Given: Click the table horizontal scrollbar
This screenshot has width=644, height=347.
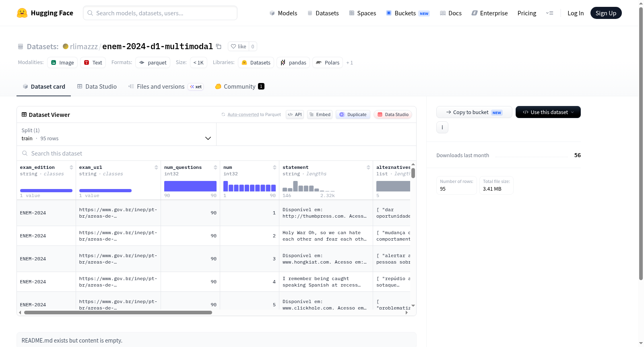Looking at the screenshot, I should 118,312.
